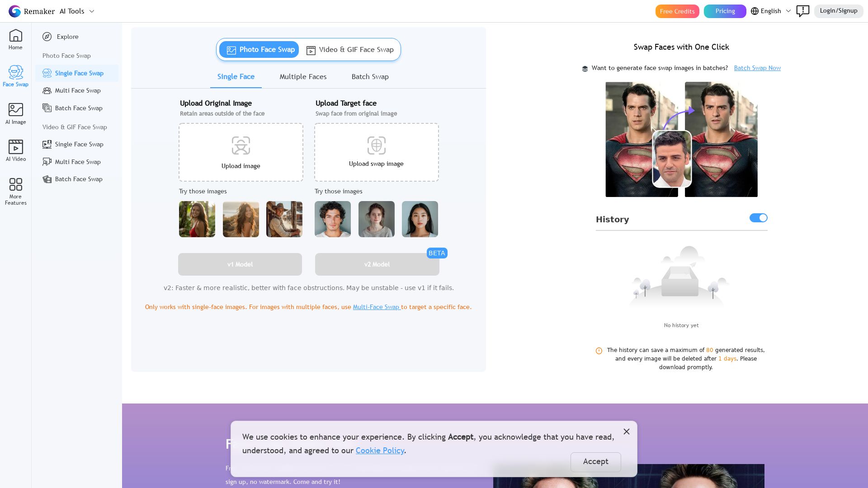This screenshot has height=488, width=868.
Task: Click the Free Credits button
Action: [677, 11]
